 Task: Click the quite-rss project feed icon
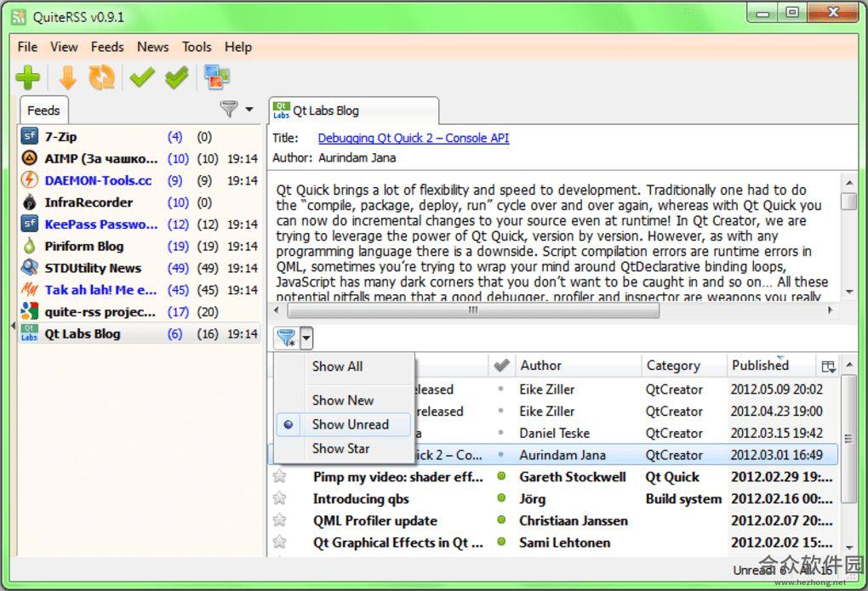click(29, 311)
